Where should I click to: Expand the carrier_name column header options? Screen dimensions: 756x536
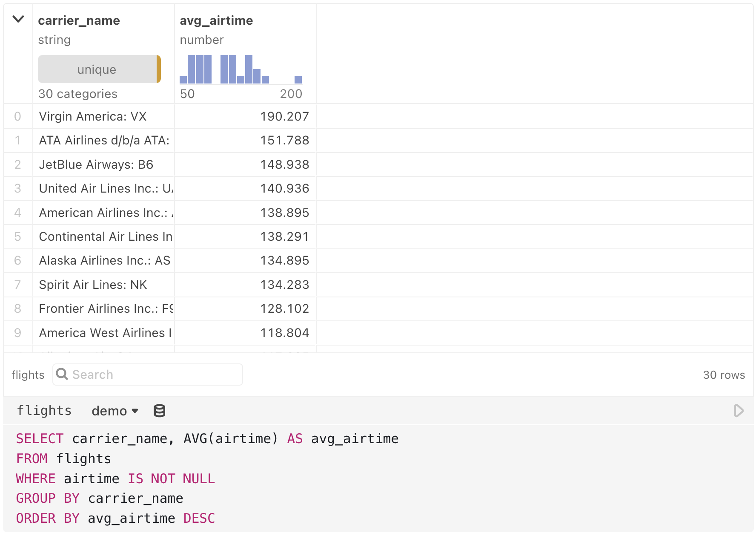79,20
